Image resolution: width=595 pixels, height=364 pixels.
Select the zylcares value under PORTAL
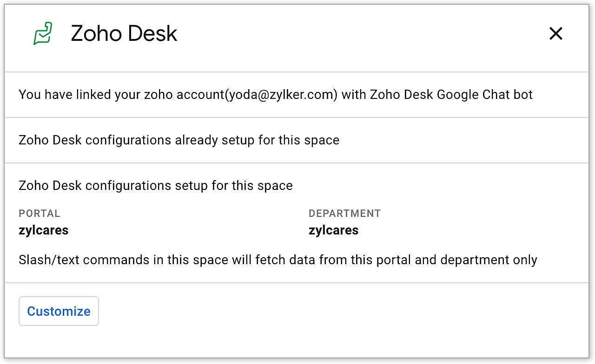pos(44,230)
